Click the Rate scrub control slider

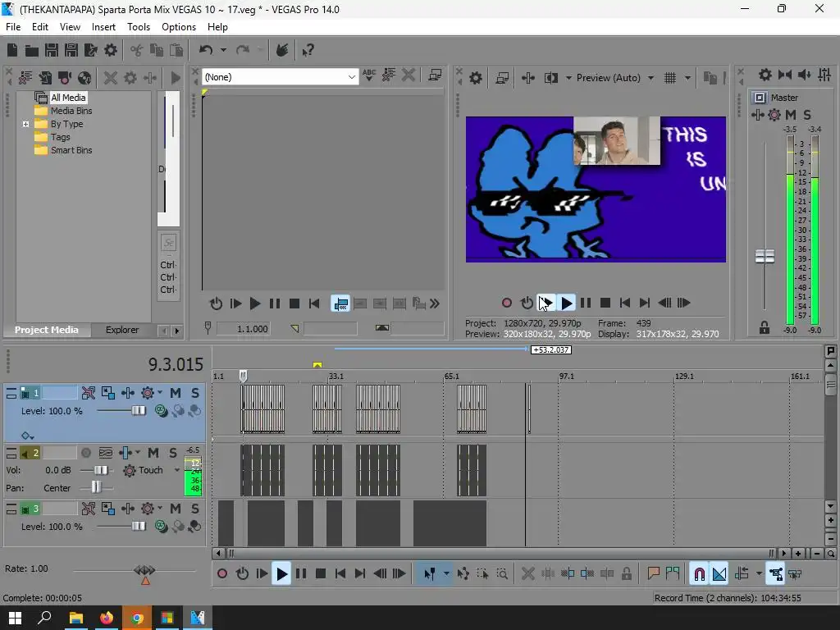pyautogui.click(x=144, y=570)
